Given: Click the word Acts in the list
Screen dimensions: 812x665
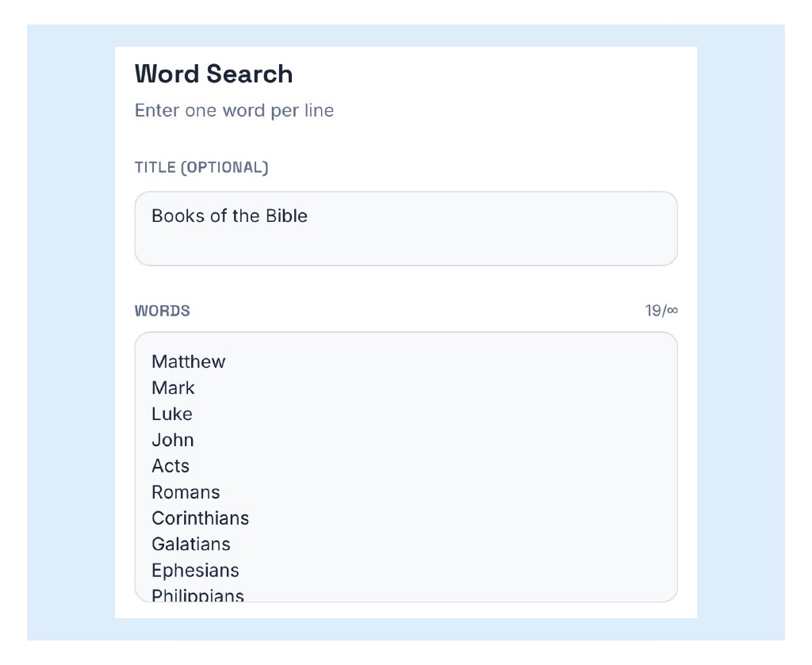Looking at the screenshot, I should [170, 466].
